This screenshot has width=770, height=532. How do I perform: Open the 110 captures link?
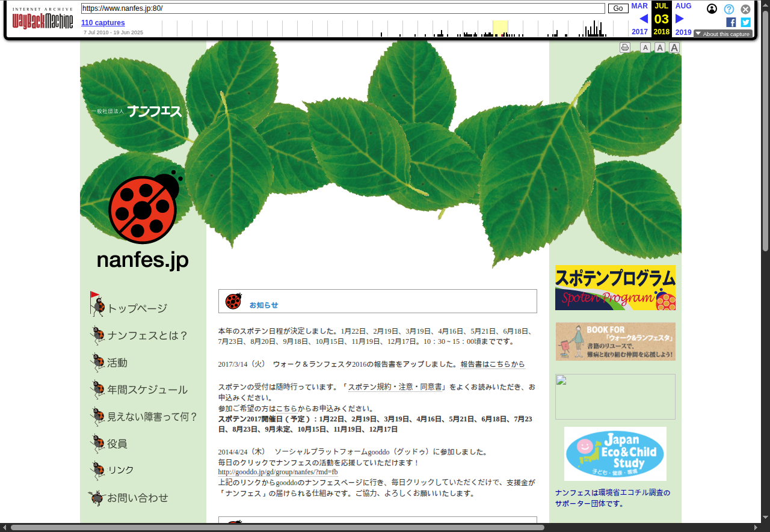(103, 23)
